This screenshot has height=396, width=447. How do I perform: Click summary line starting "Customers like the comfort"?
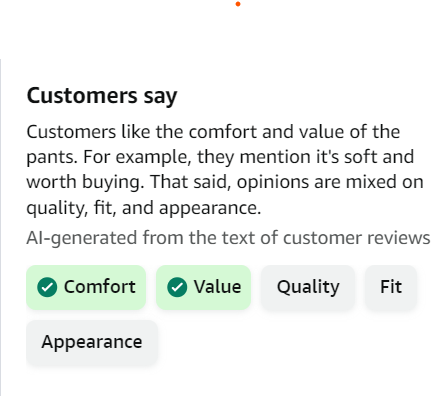[x=213, y=132]
